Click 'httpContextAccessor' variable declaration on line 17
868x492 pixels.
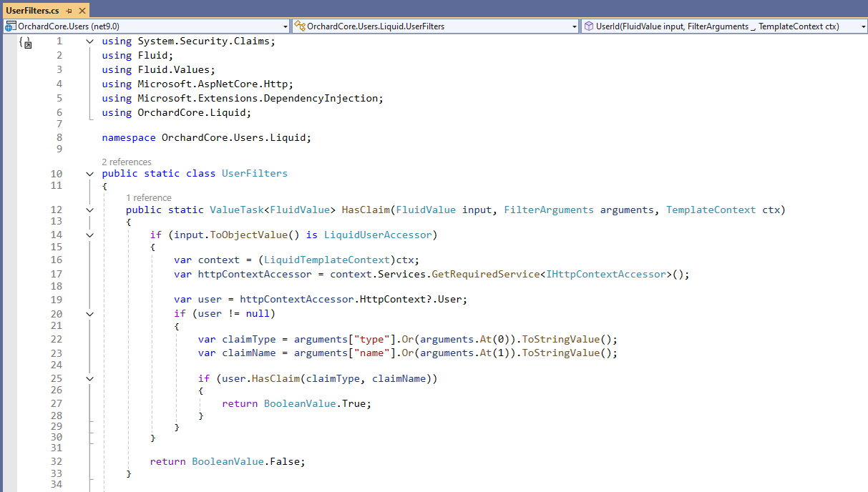point(255,274)
